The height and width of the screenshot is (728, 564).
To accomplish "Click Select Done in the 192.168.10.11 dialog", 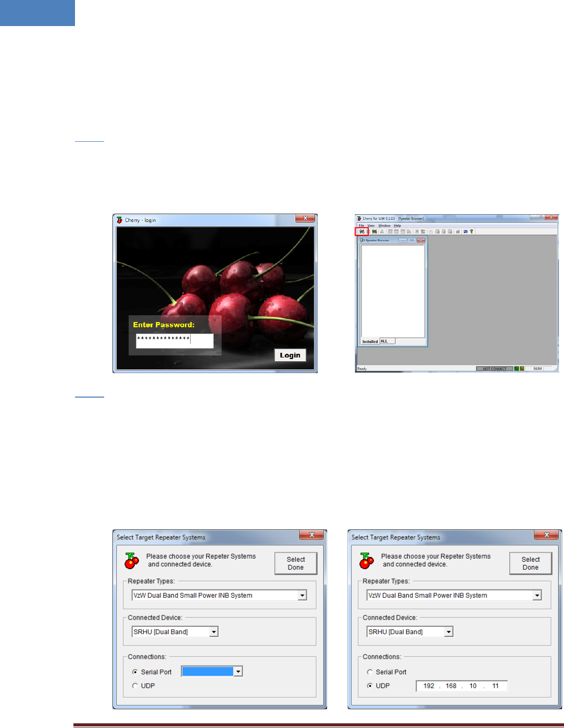I will click(x=531, y=563).
